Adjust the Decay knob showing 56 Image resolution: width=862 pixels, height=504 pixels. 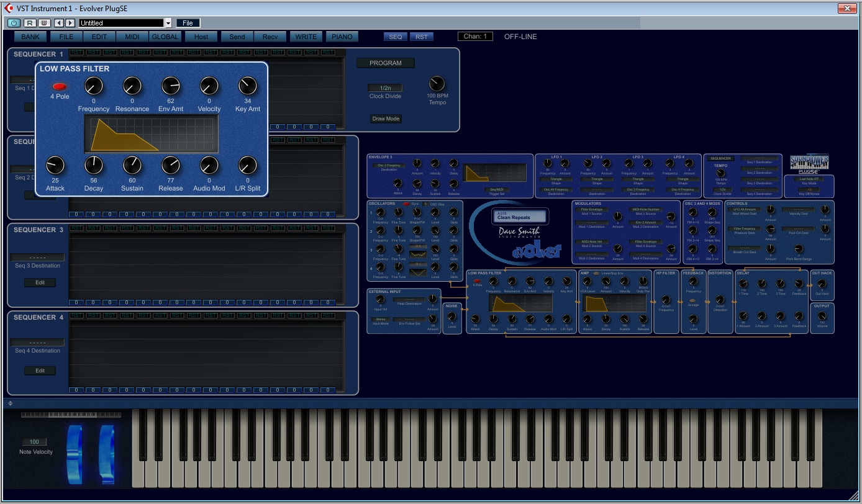click(94, 165)
